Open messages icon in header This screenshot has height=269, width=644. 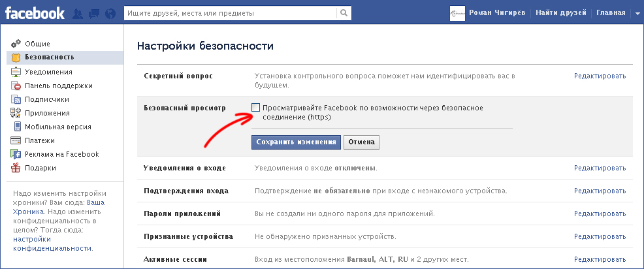93,14
